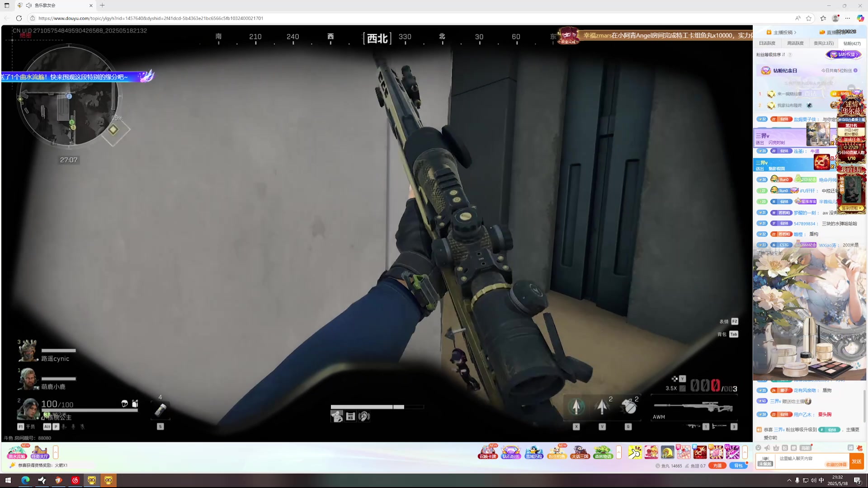Click the help question mark beside 粉丝等级排序
868x488 pixels.
pyautogui.click(x=790, y=55)
